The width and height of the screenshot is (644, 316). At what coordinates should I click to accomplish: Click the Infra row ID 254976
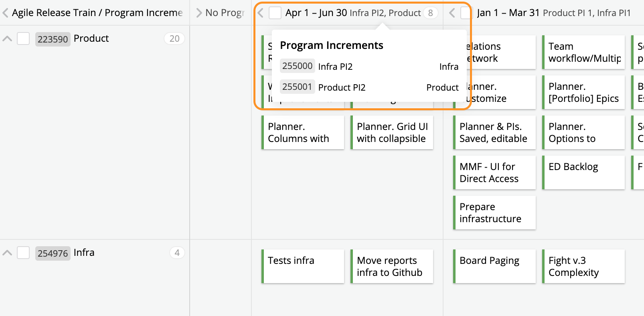tap(53, 253)
